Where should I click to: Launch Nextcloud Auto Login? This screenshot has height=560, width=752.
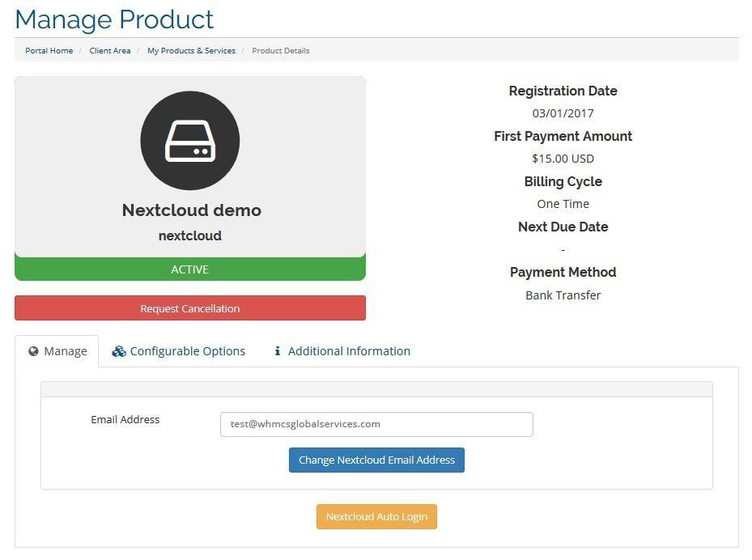(376, 517)
